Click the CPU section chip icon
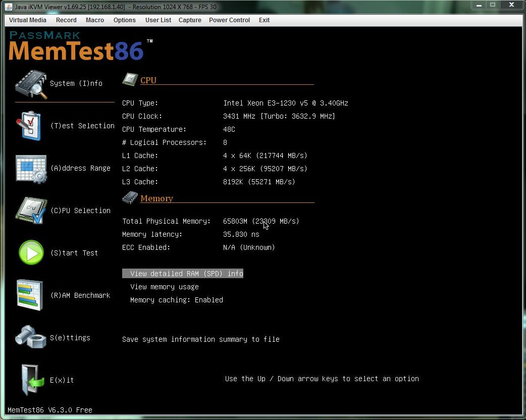Viewport: 526px width, 420px height. pos(130,79)
